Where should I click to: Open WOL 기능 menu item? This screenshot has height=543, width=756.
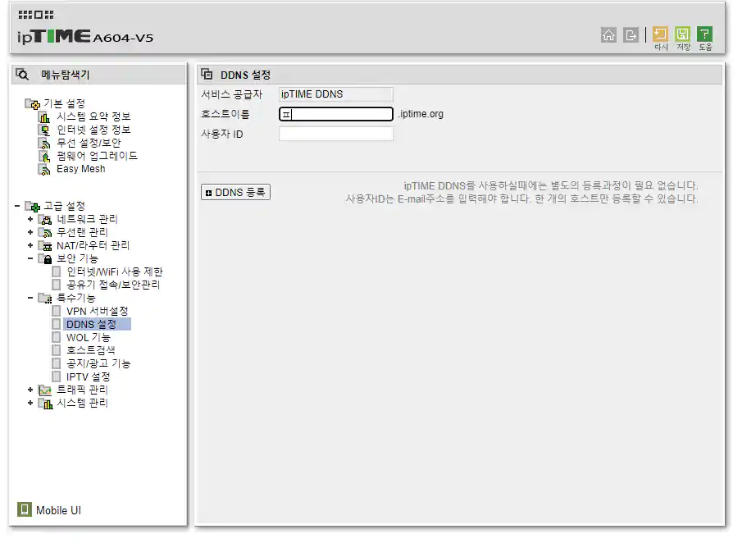[x=89, y=338]
